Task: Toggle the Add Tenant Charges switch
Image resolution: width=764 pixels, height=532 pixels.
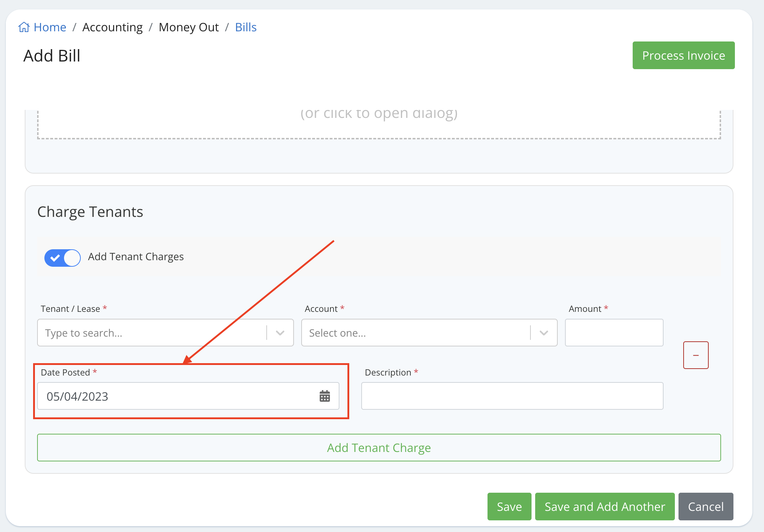Action: [x=63, y=258]
